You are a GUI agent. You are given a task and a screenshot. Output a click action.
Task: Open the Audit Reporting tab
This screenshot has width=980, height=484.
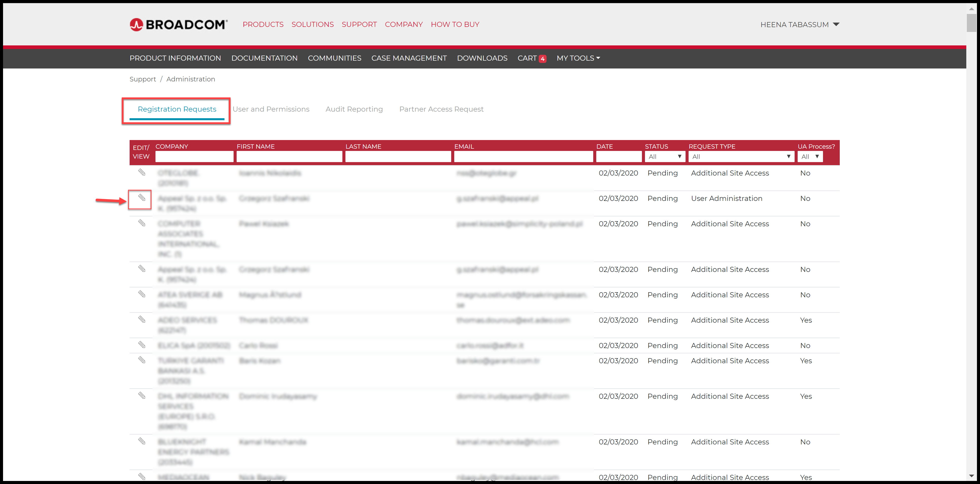pyautogui.click(x=354, y=109)
